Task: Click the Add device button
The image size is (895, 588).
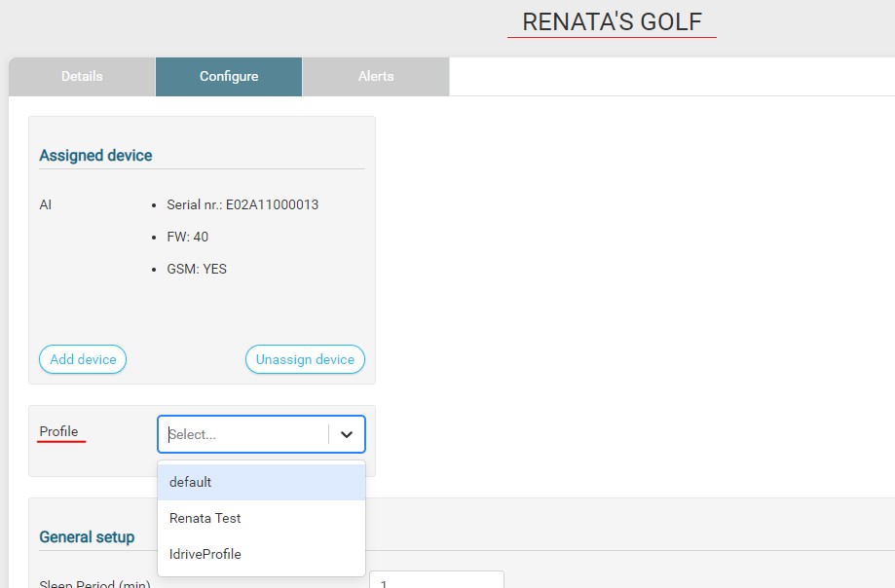Action: click(x=83, y=359)
